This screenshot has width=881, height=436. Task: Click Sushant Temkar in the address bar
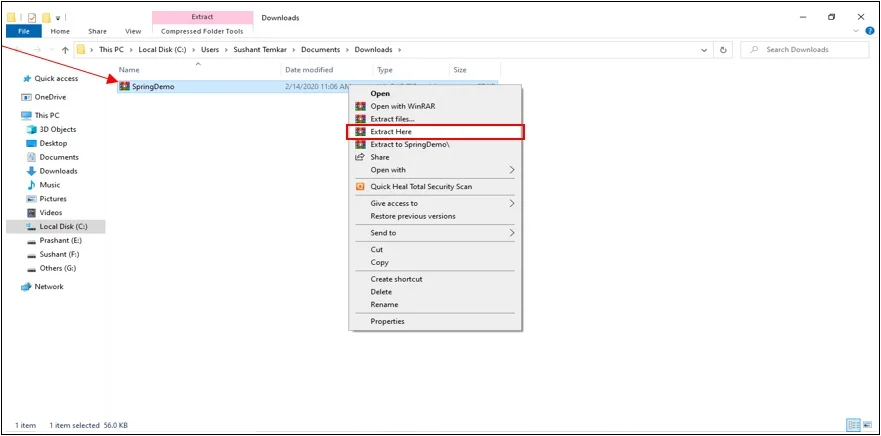pyautogui.click(x=260, y=49)
